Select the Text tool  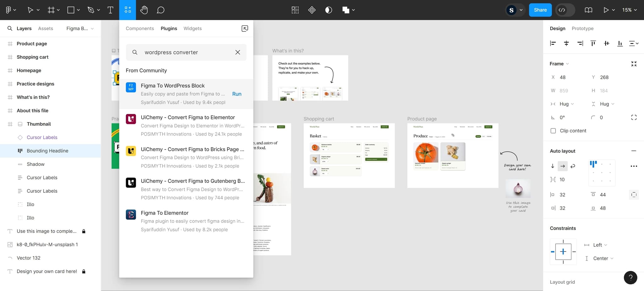(110, 10)
